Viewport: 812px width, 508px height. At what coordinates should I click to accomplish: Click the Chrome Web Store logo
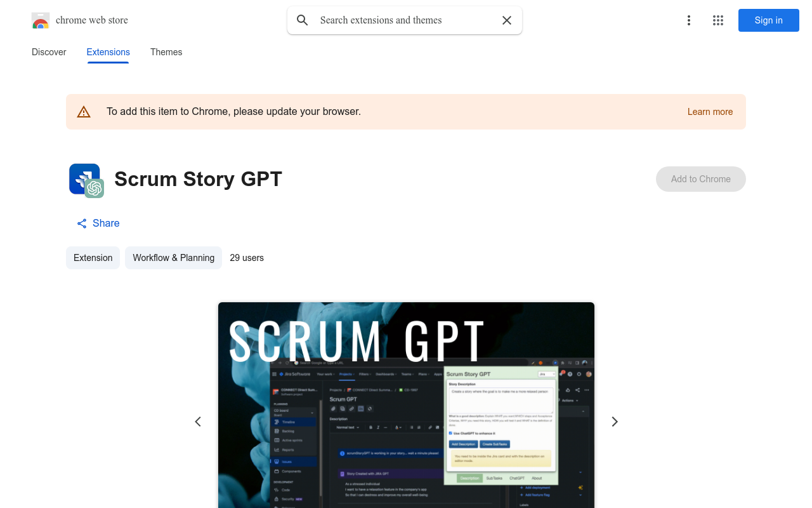(x=41, y=20)
